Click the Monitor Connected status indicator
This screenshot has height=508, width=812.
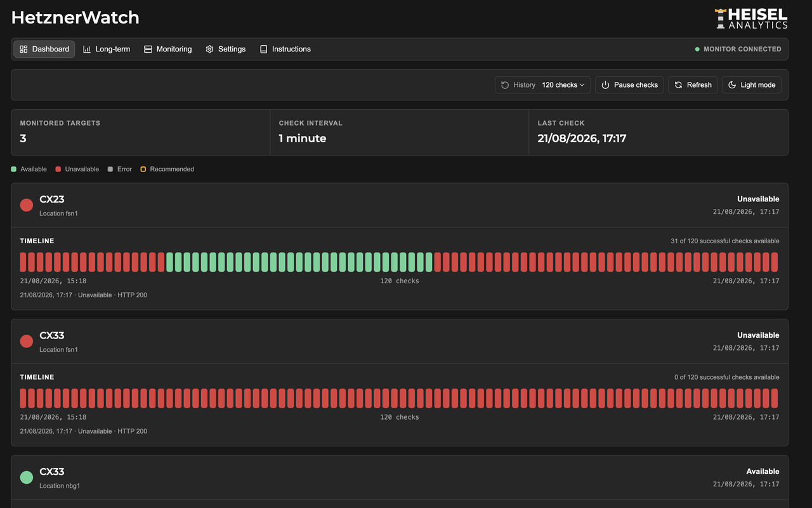(738, 49)
